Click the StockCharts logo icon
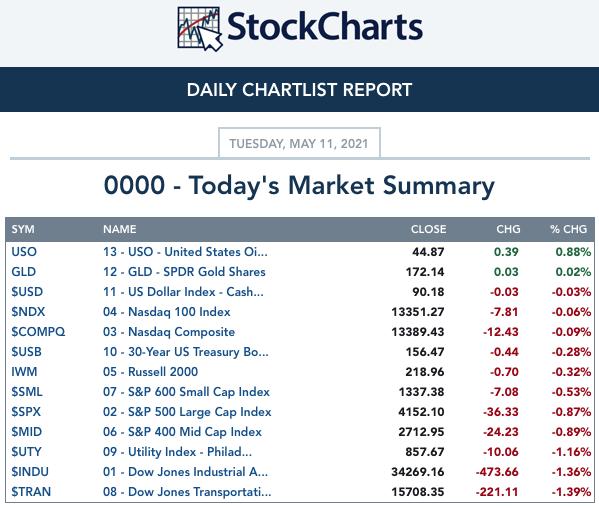 coord(200,29)
